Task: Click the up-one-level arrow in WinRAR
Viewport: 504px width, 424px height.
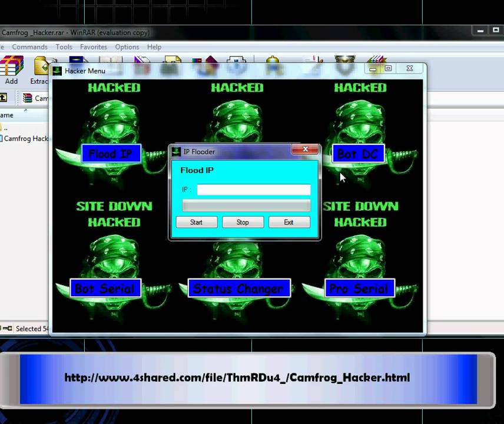Action: 3,97
